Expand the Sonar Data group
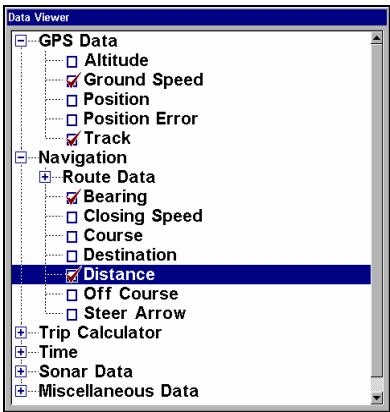This screenshot has height=412, width=390. point(21,371)
